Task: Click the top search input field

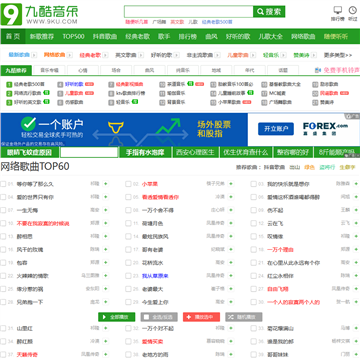Action: click(x=189, y=12)
